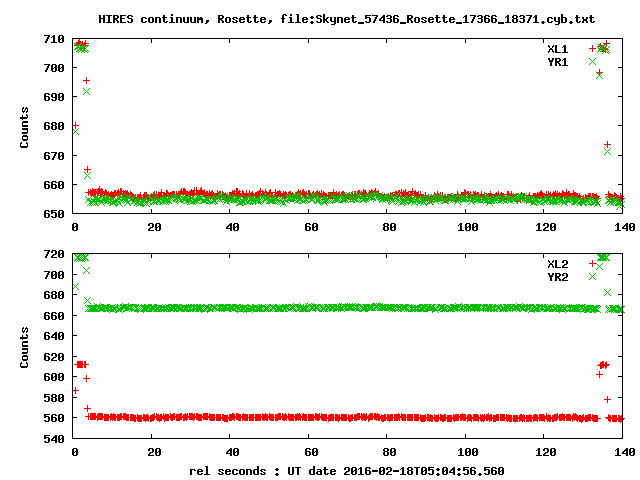The height and width of the screenshot is (480, 640).
Task: Click the 580 y-axis tick label
Action: click(x=54, y=398)
